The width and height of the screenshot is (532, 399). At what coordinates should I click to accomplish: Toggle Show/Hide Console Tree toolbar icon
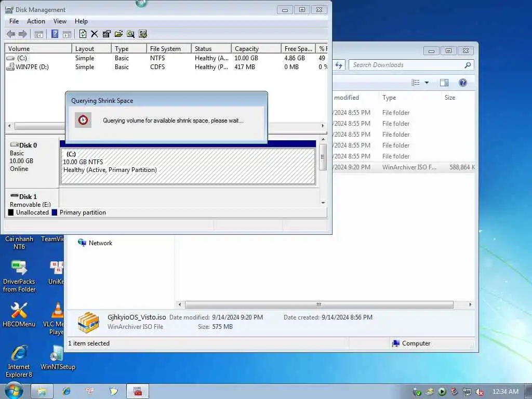(x=38, y=34)
